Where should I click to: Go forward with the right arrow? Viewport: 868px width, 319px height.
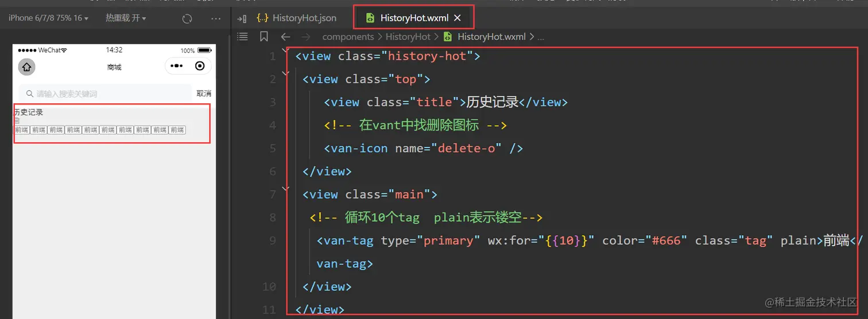pos(306,37)
